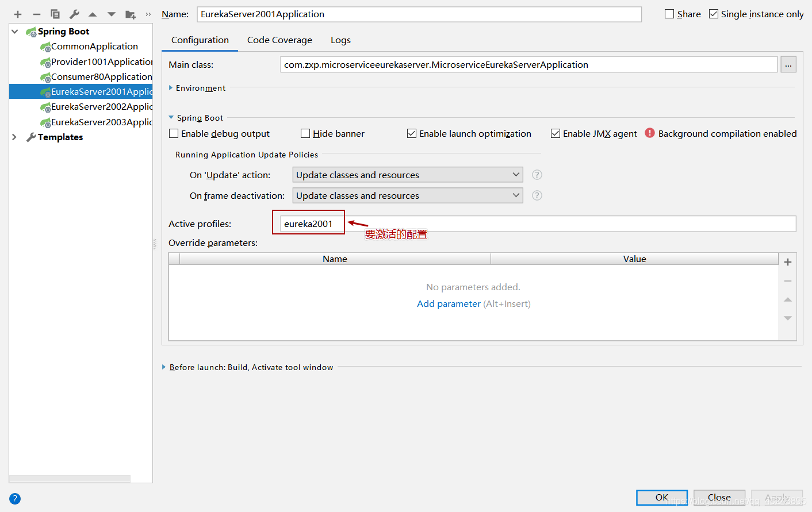This screenshot has width=812, height=512.
Task: Check the Hide banner option
Action: (305, 133)
